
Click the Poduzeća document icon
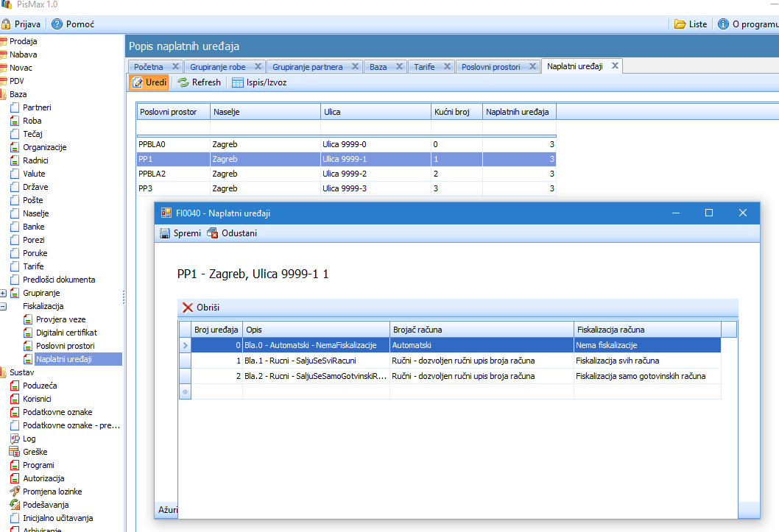click(x=15, y=386)
